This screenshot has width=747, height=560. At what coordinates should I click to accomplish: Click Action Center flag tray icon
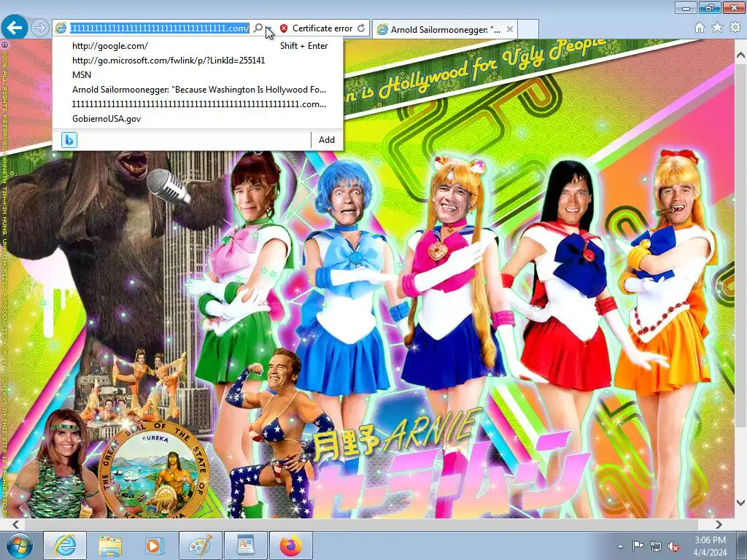pyautogui.click(x=638, y=545)
